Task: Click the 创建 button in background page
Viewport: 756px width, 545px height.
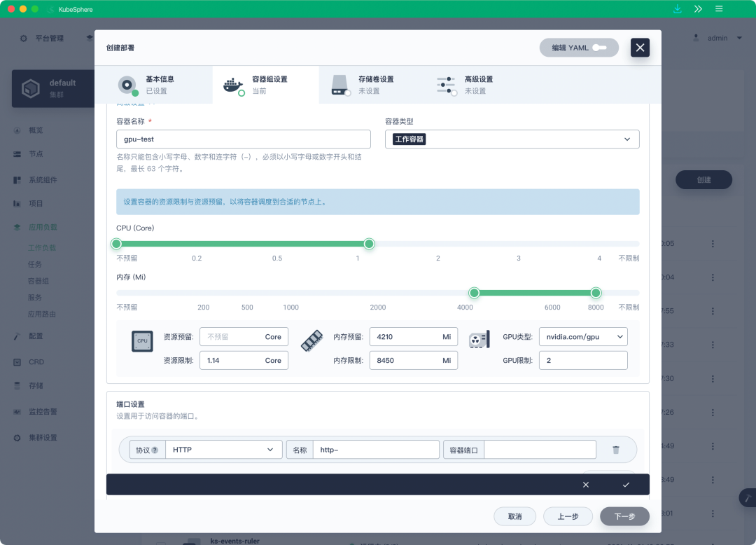Action: click(x=704, y=180)
